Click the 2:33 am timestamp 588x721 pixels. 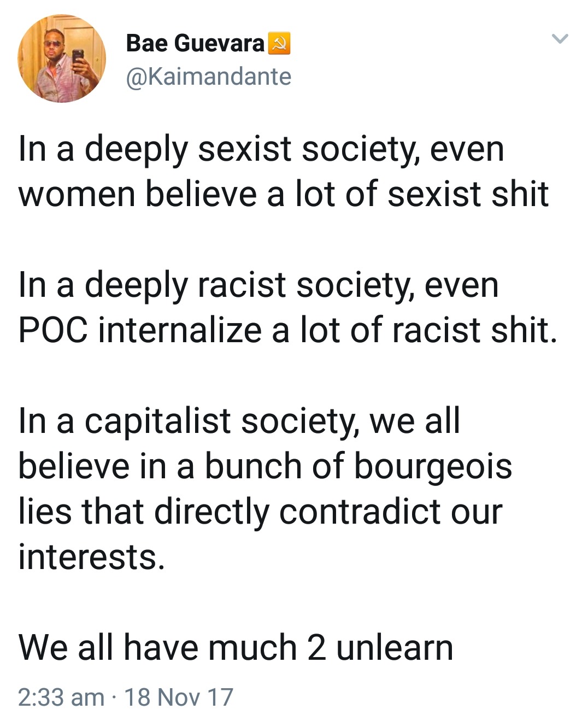[61, 697]
